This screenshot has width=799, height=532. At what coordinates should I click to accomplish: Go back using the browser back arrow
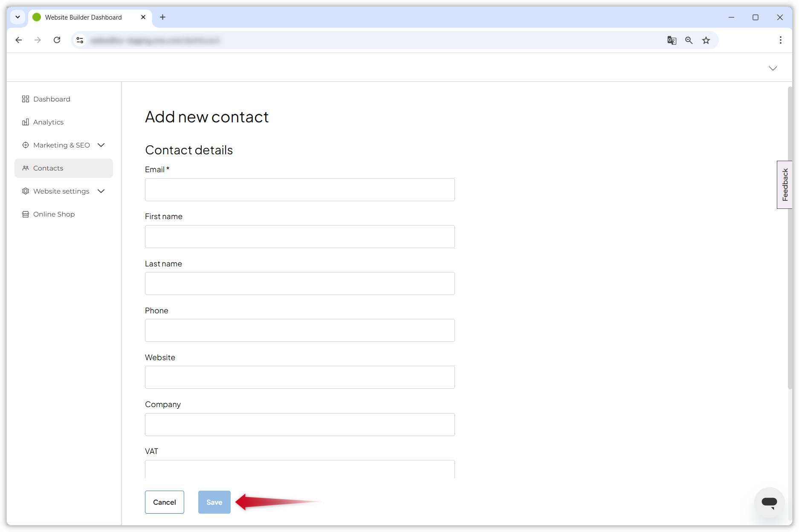(x=18, y=40)
